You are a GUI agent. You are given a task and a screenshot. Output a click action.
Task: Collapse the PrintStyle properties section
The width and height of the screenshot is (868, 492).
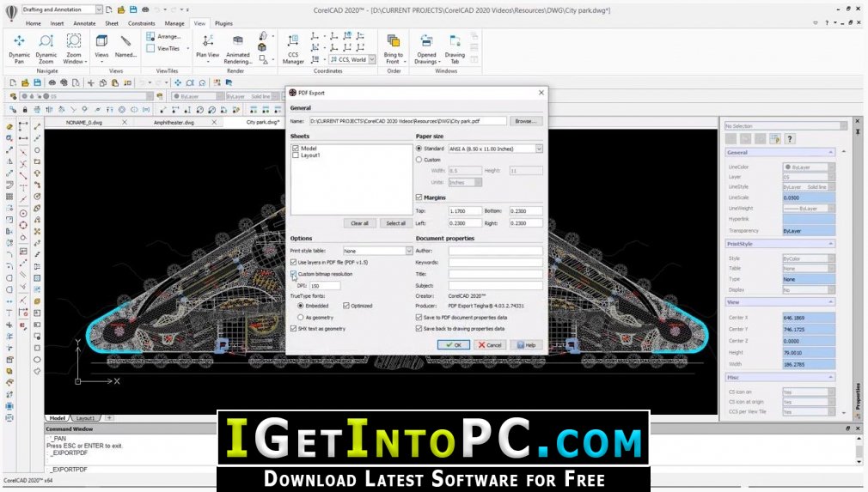pos(830,244)
